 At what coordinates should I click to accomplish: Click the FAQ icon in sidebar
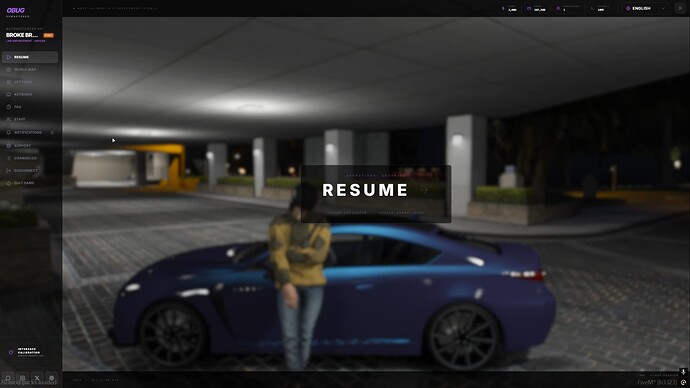click(x=8, y=107)
